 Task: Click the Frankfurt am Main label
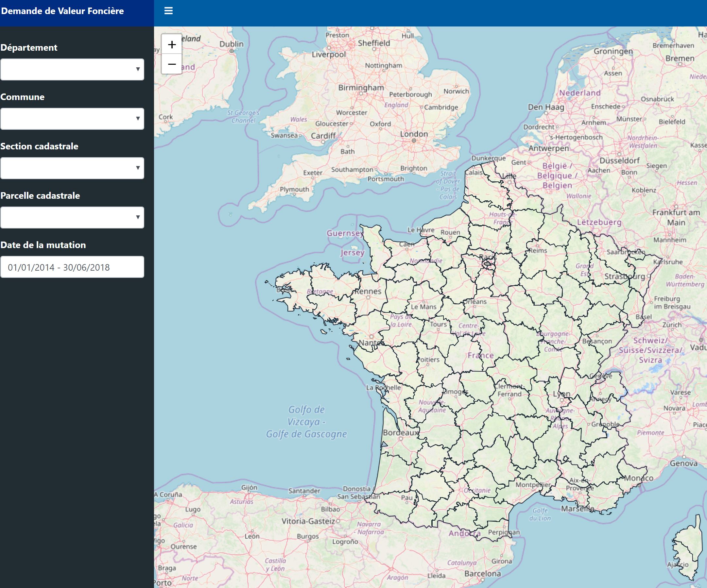tap(676, 217)
